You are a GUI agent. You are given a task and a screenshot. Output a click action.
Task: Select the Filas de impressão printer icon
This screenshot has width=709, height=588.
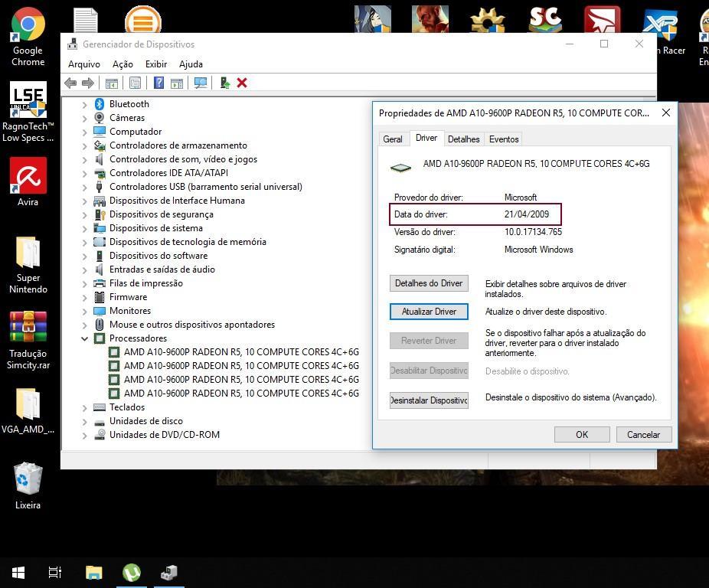pos(100,283)
